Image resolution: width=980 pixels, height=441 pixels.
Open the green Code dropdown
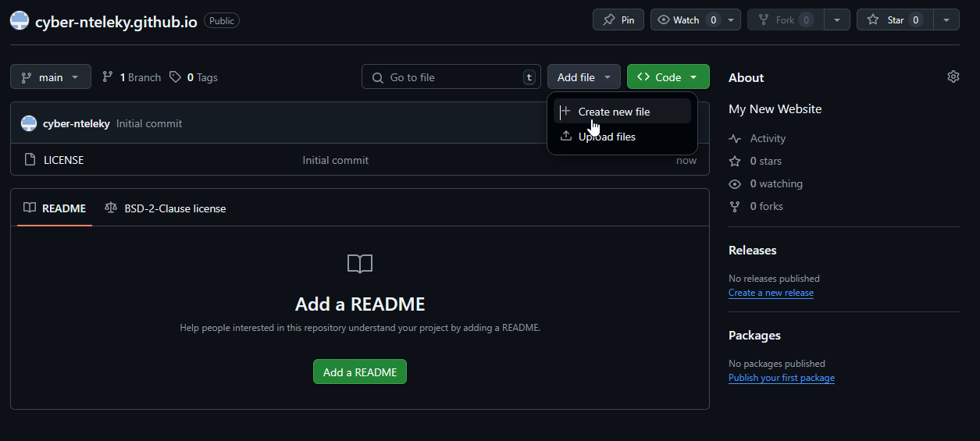(x=668, y=77)
